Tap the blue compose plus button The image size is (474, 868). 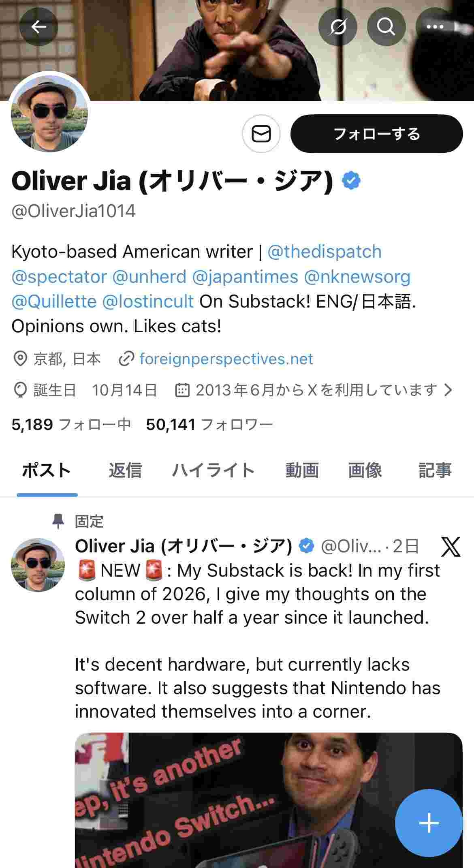pyautogui.click(x=429, y=823)
